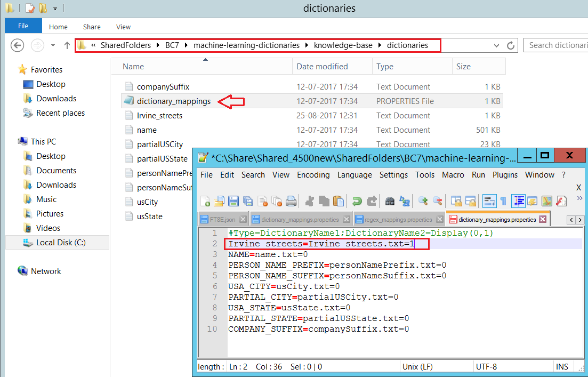Open the Notepad++ File menu
The height and width of the screenshot is (377, 588).
[x=206, y=175]
